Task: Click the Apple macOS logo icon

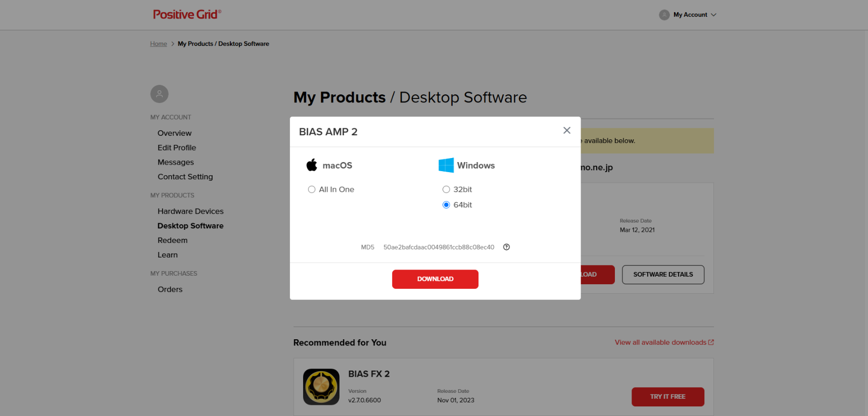Action: 312,165
